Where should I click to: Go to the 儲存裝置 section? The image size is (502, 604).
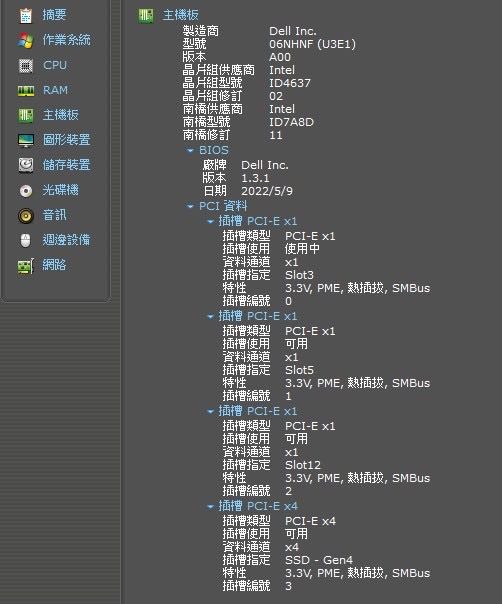pos(67,165)
